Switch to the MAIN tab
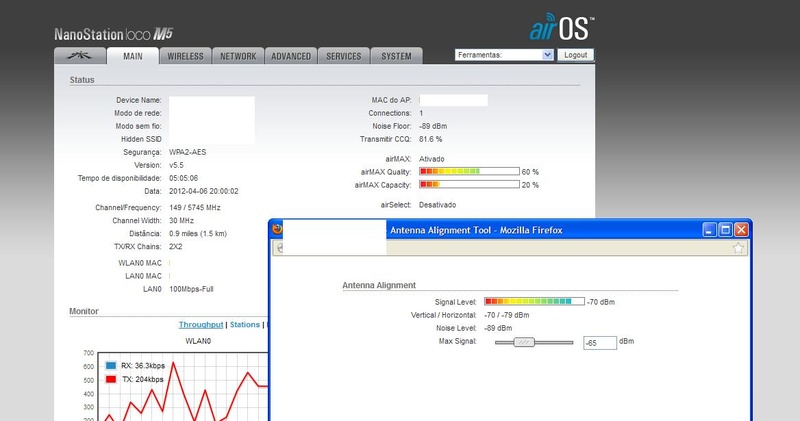 (x=133, y=56)
